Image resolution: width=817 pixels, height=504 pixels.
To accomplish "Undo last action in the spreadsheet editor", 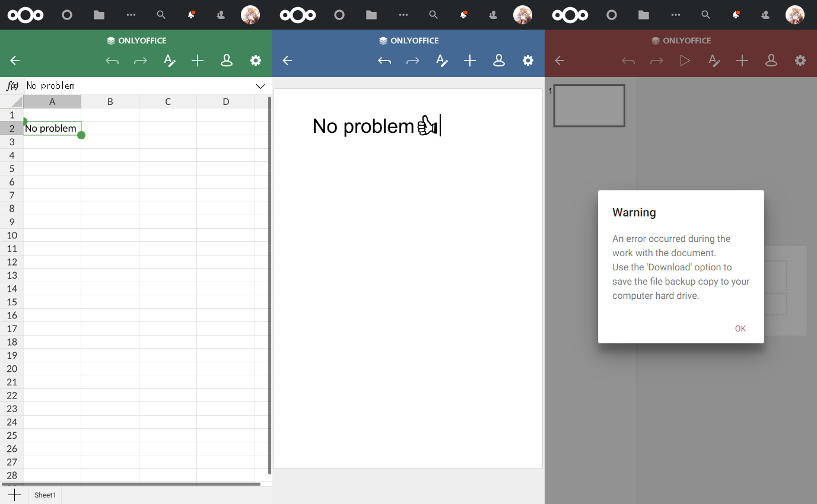I will (112, 60).
